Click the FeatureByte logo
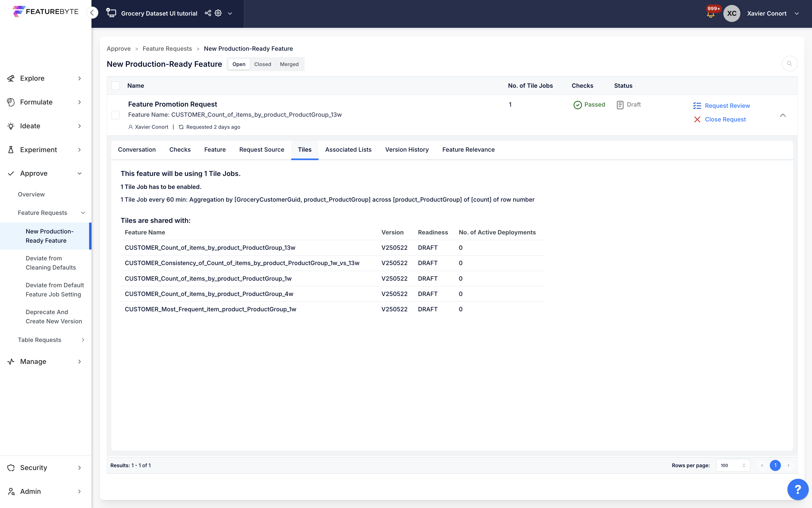Viewport: 812px width, 508px height. pos(45,12)
